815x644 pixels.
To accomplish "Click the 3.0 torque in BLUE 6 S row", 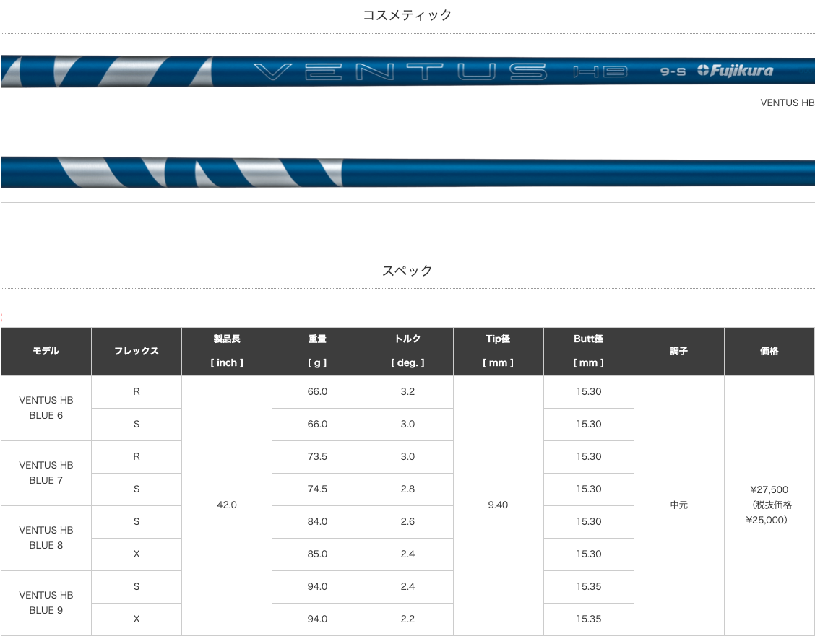I will pos(407,425).
